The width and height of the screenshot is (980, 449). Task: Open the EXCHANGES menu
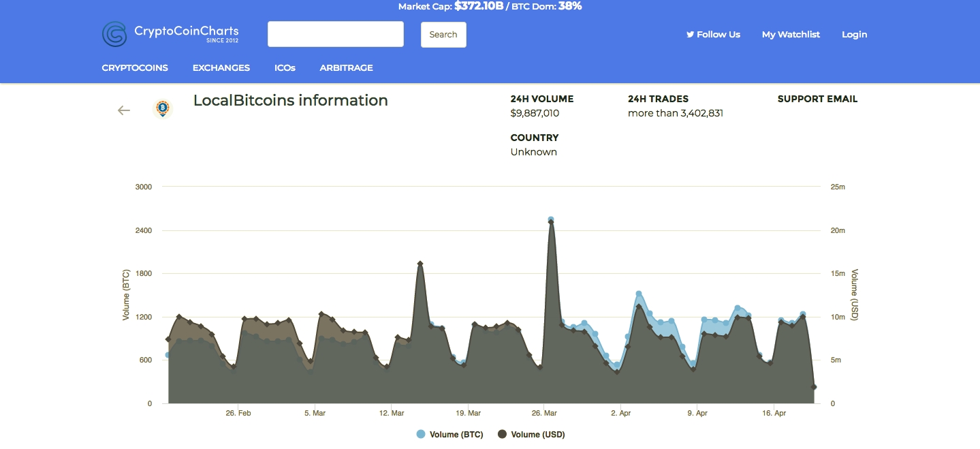tap(221, 67)
